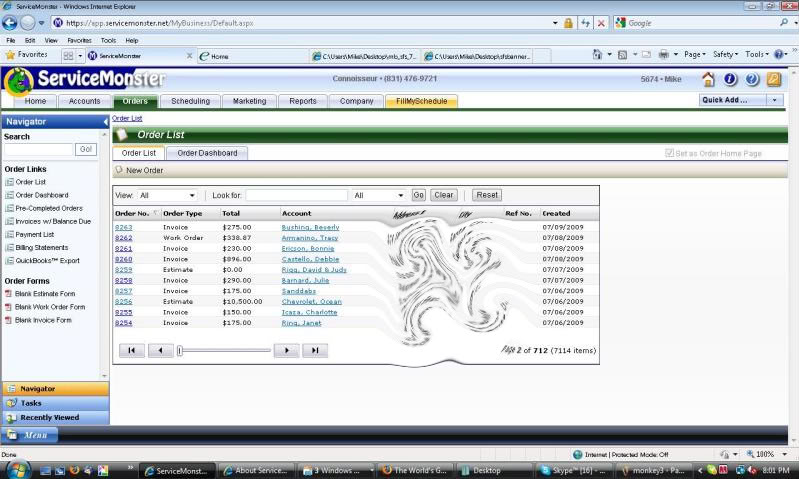This screenshot has height=479, width=799.
Task: Switch to the Order Dashboard tab
Action: (207, 153)
